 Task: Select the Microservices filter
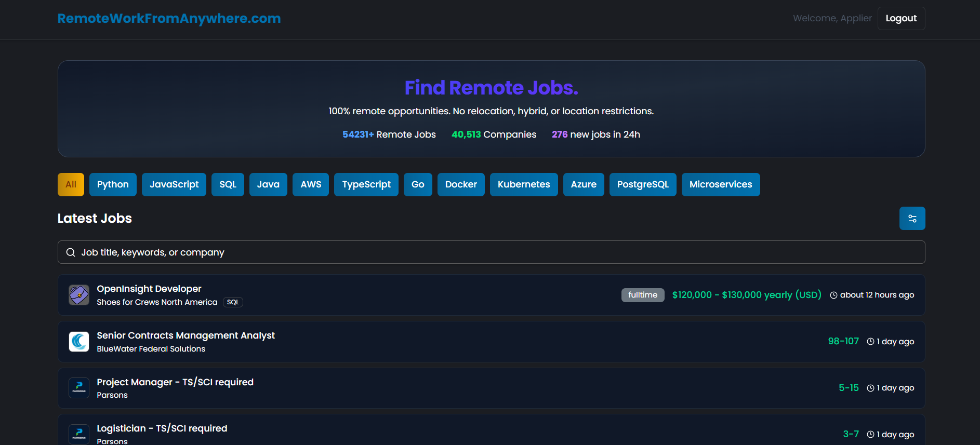click(x=721, y=184)
